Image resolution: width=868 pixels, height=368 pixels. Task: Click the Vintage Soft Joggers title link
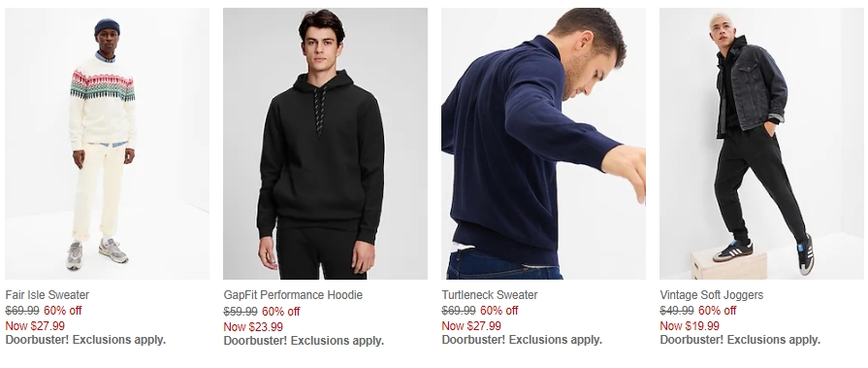click(x=711, y=295)
